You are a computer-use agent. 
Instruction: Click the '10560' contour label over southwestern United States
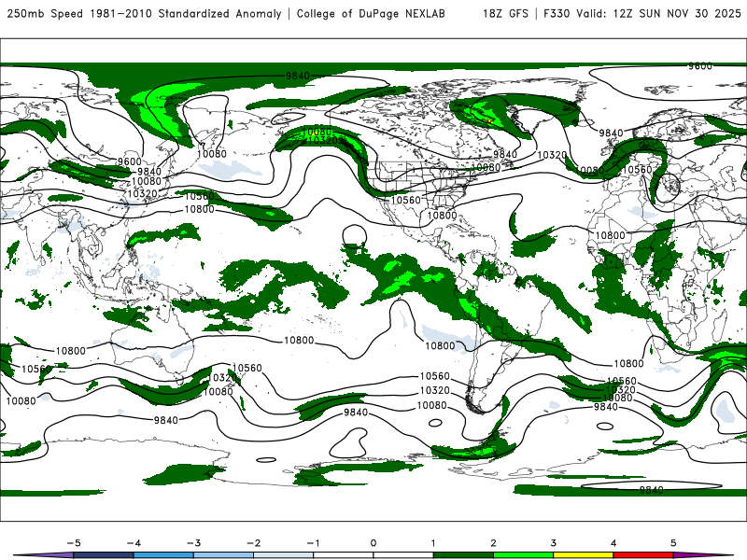click(406, 200)
